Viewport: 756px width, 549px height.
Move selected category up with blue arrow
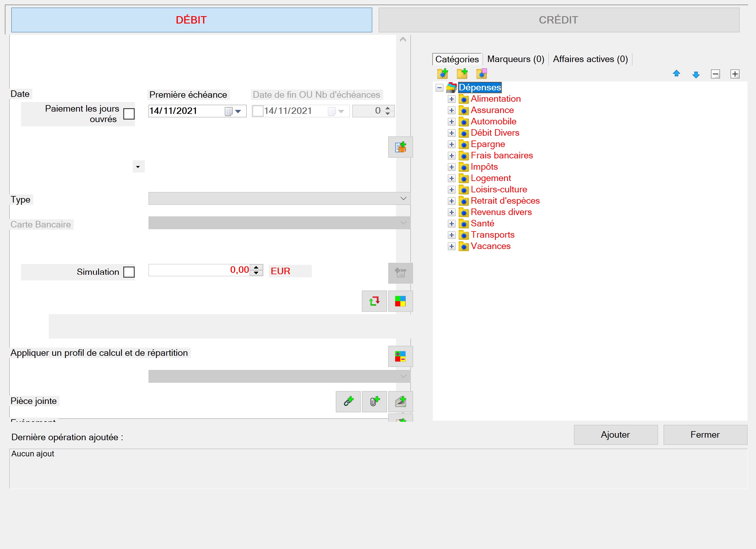(x=676, y=74)
